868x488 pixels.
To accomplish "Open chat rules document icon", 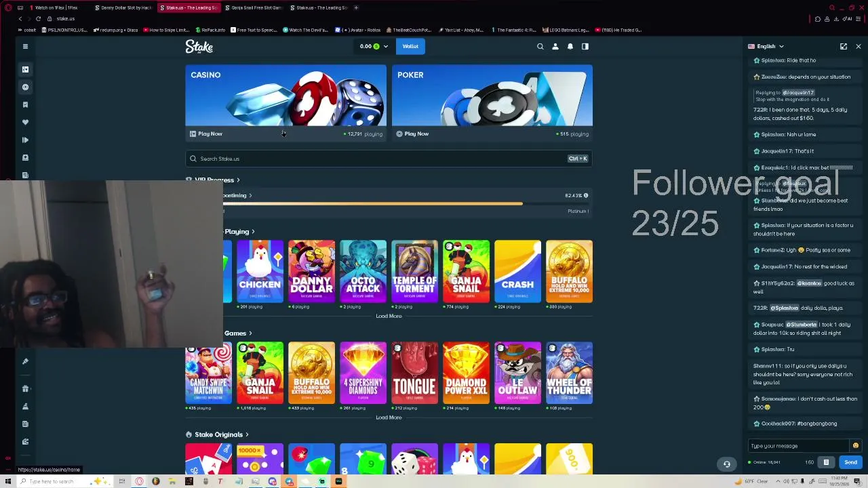I will 826,462.
